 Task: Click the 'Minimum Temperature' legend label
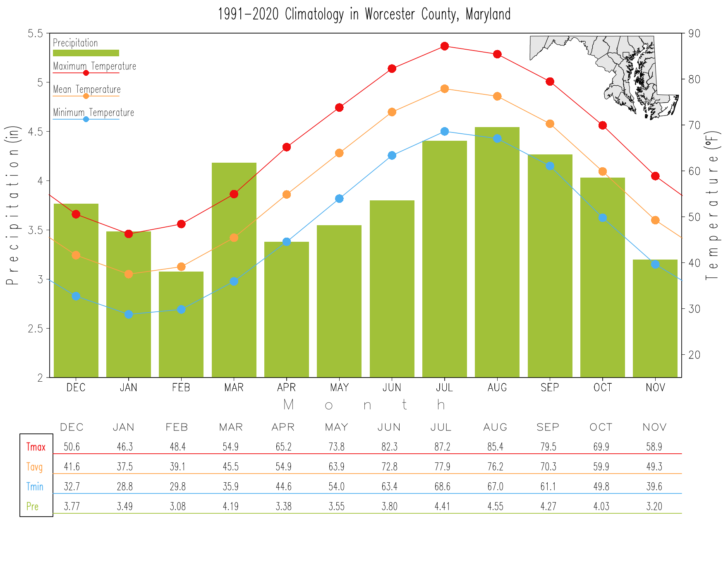(x=93, y=113)
